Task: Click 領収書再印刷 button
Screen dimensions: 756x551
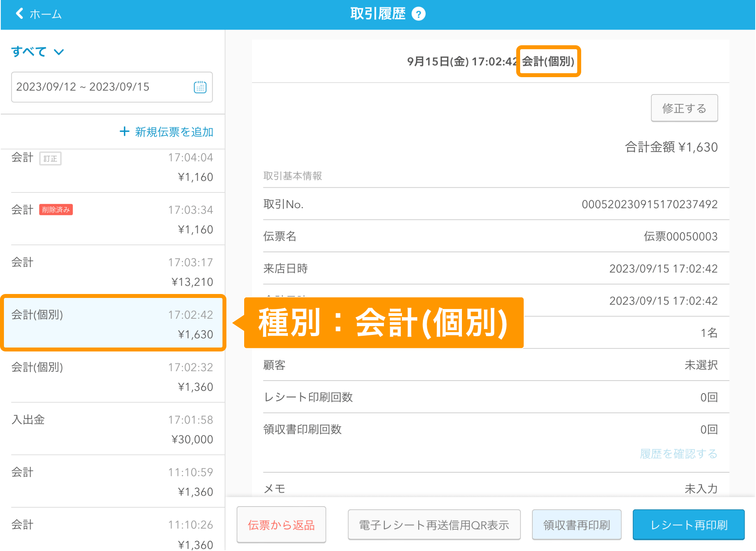Action: coord(576,525)
